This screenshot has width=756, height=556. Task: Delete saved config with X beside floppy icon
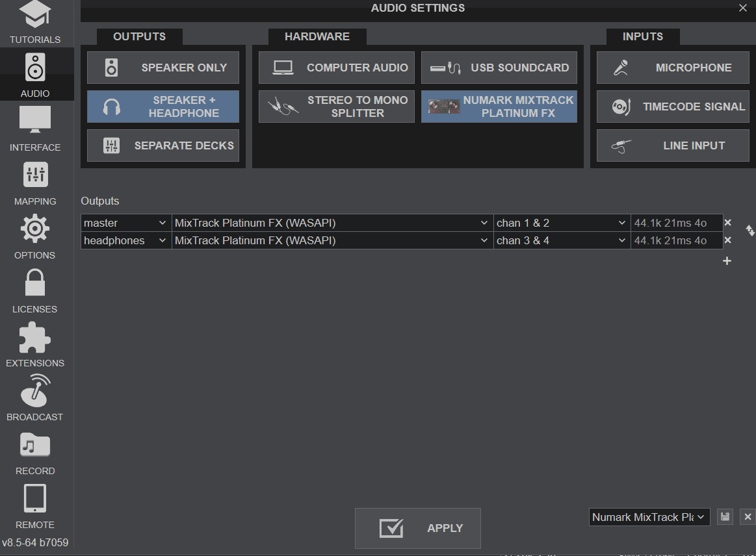point(748,516)
